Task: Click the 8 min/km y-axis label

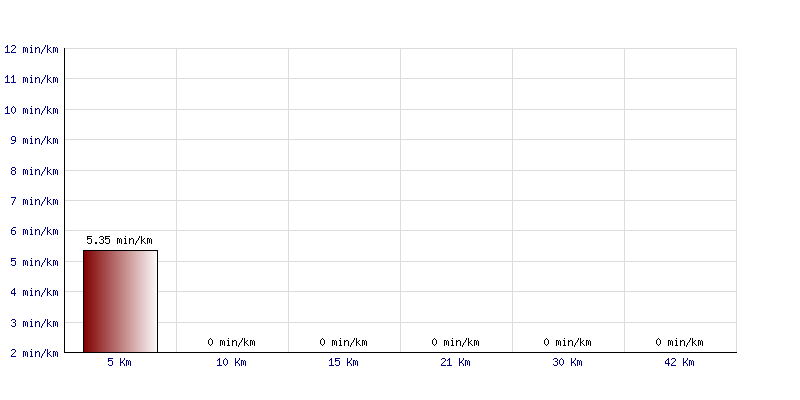Action: (34, 171)
